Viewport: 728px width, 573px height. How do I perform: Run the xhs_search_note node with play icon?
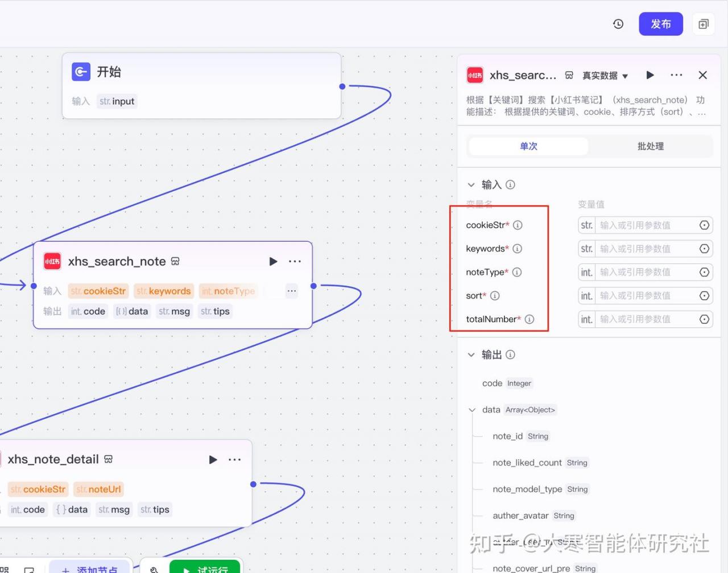(273, 261)
